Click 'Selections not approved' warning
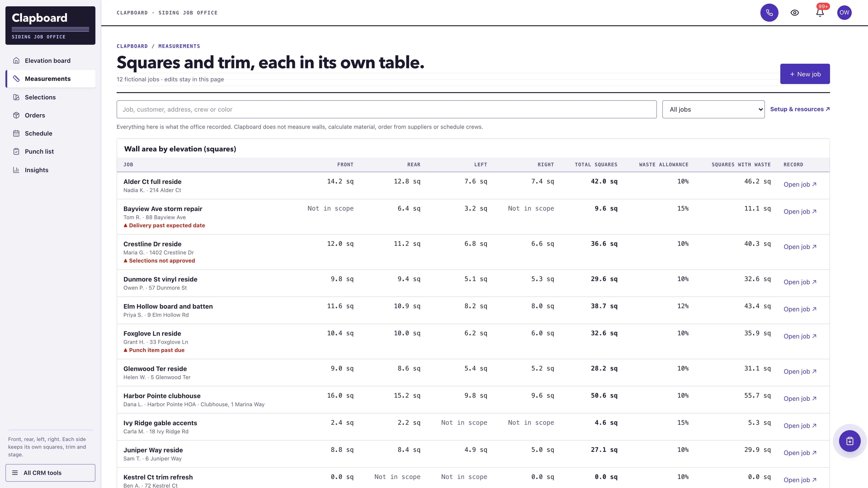The image size is (868, 488). tap(159, 261)
